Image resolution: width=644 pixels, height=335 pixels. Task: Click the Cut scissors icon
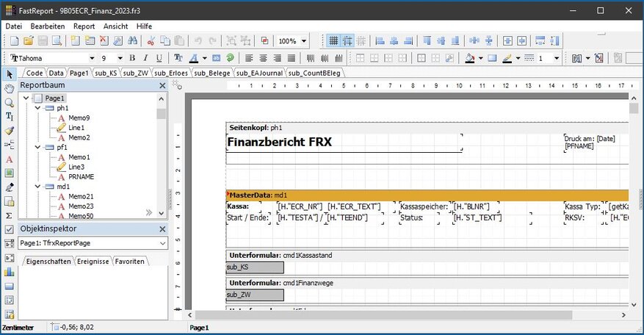pyautogui.click(x=151, y=41)
